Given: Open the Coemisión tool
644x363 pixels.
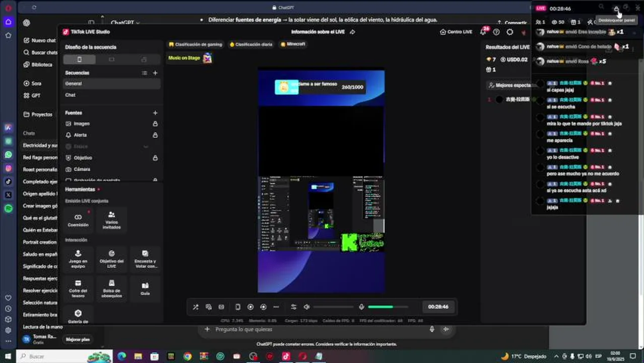Looking at the screenshot, I should (x=78, y=220).
